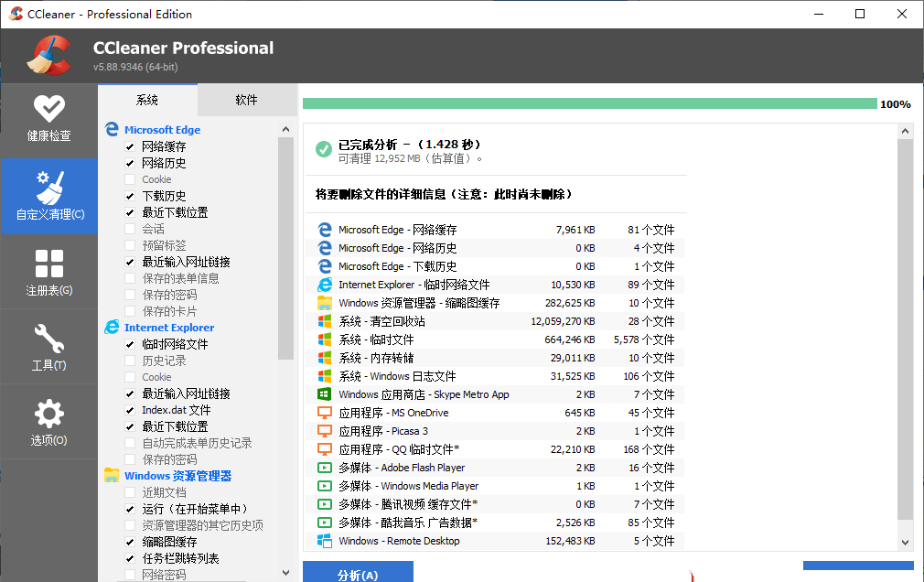Collapse the Windows 资源管理器 category header
The width and height of the screenshot is (924, 582).
pos(177,476)
